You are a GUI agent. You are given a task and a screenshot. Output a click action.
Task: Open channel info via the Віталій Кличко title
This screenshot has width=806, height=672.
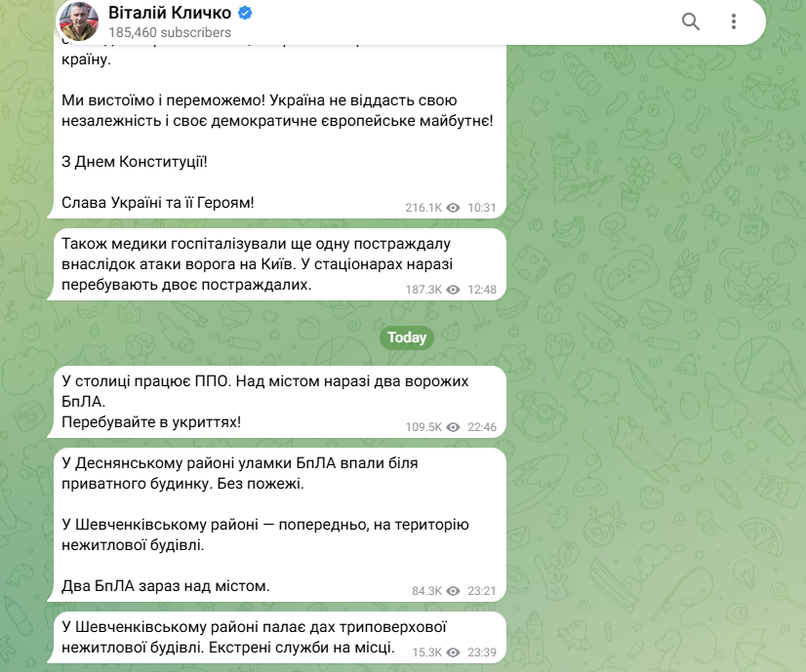pos(170,13)
